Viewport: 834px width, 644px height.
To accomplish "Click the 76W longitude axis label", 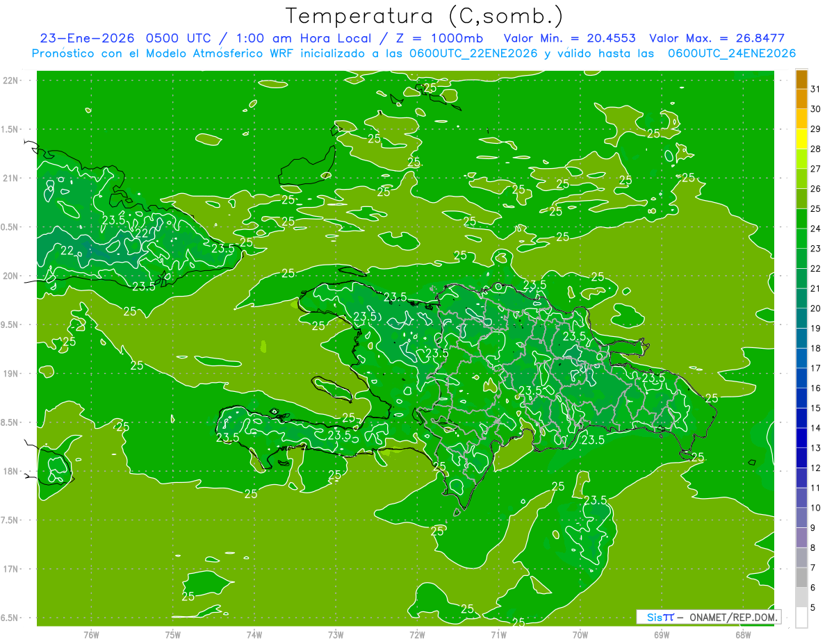I will pyautogui.click(x=91, y=634).
